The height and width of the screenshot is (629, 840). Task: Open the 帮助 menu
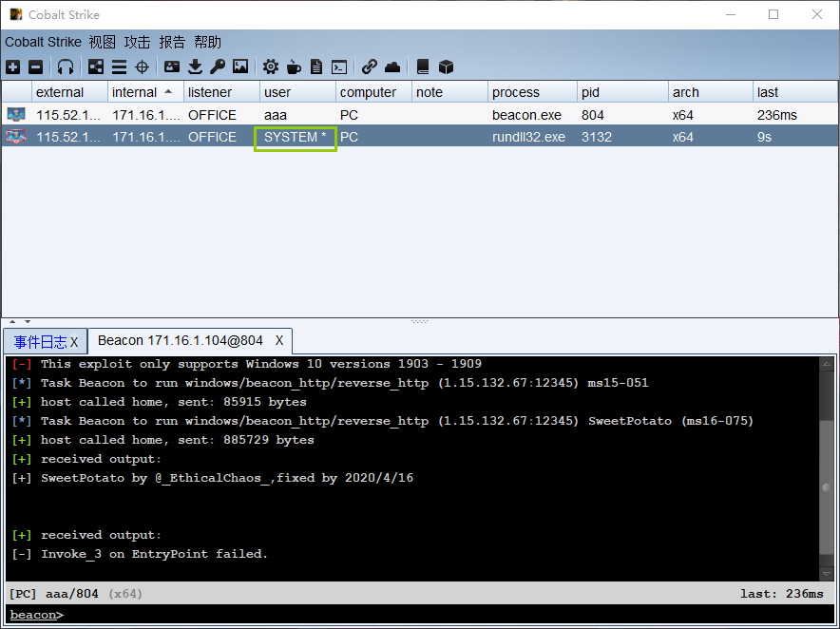coord(207,42)
